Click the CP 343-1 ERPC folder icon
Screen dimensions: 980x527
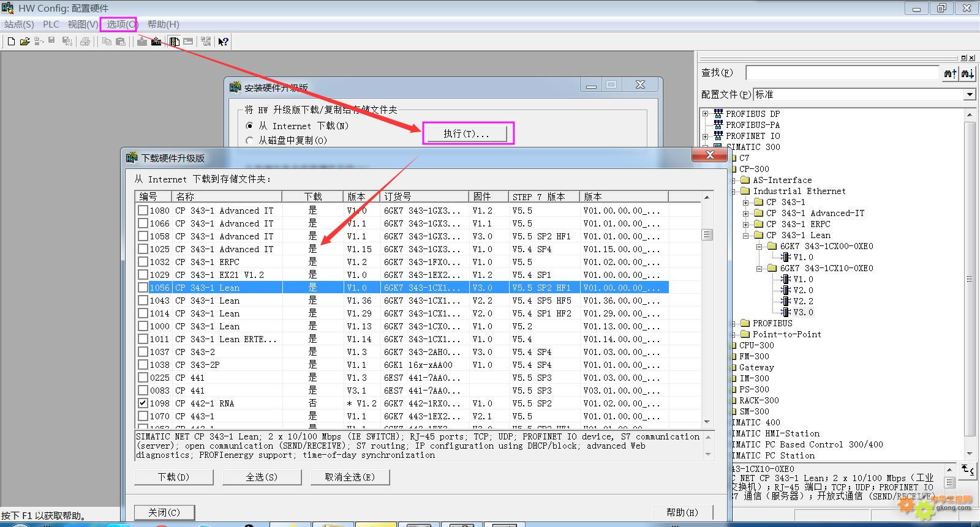pyautogui.click(x=758, y=224)
